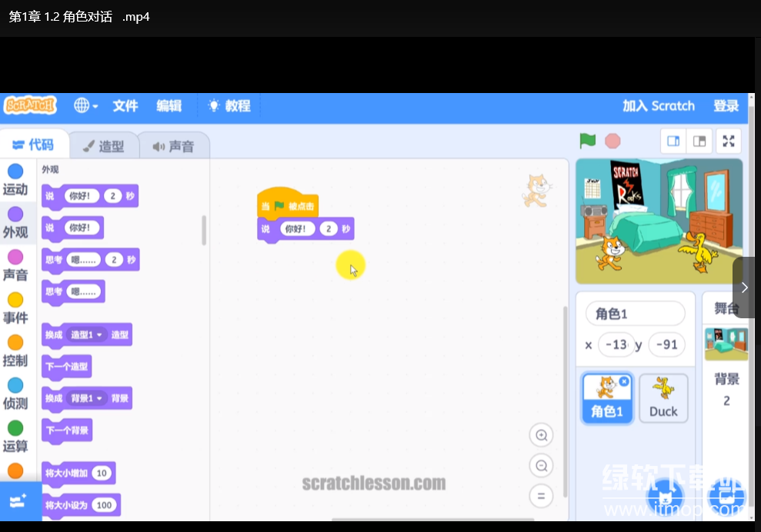Zoom out of the code workspace
Viewport: 761px width, 532px height.
[x=541, y=466]
